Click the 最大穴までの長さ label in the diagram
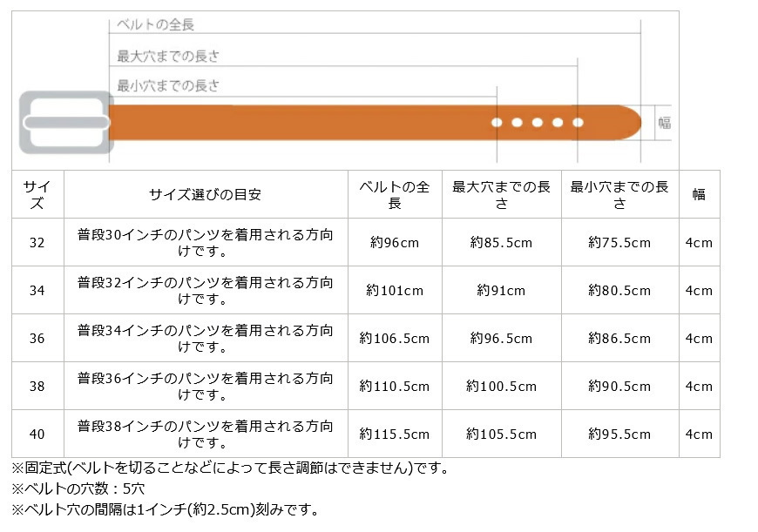Image resolution: width=758 pixels, height=532 pixels. [168, 57]
